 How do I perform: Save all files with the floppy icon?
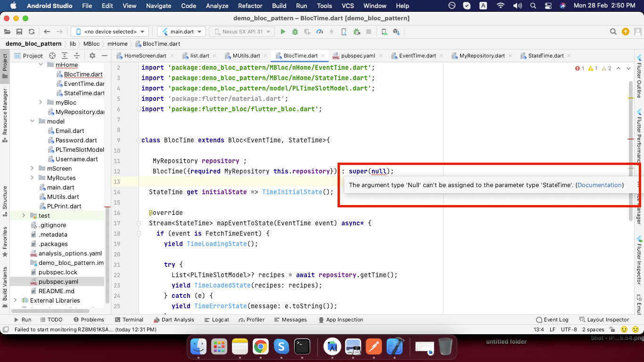click(19, 32)
